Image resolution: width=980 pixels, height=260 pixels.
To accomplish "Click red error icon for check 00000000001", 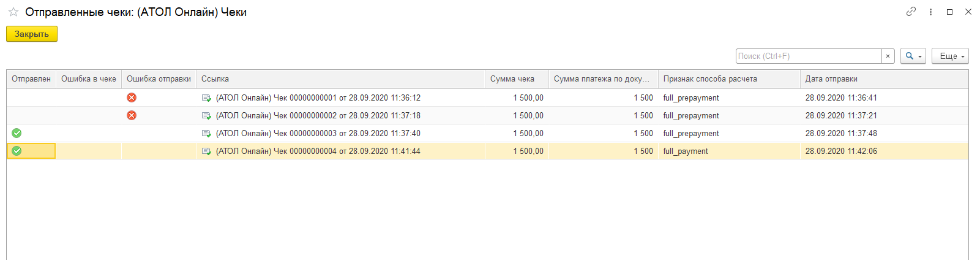I will coord(132,97).
